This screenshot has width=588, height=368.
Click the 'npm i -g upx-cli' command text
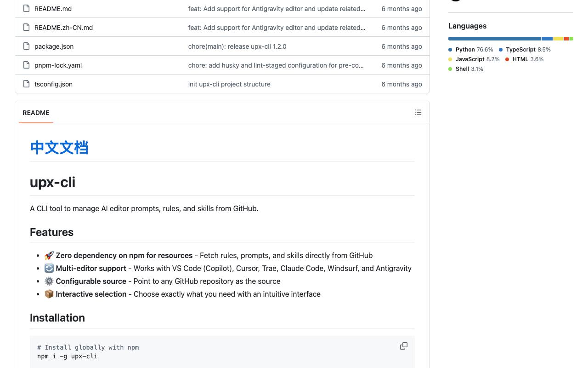tap(67, 356)
